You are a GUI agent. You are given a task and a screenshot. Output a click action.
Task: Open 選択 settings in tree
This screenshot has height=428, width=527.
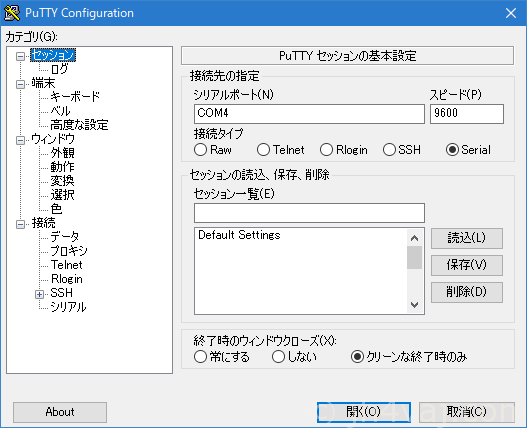tap(63, 195)
